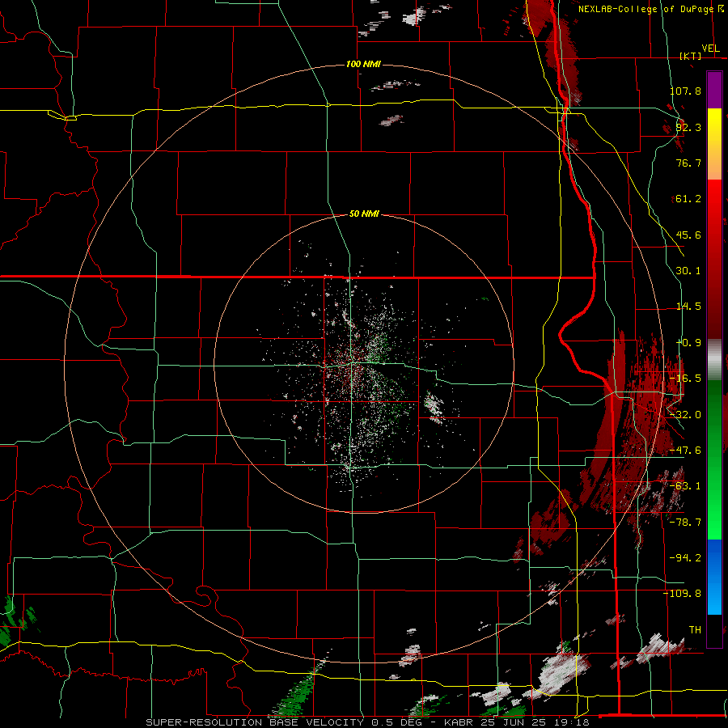728x728 pixels.
Task: Select the -94.2 legend value
Action: [x=685, y=557]
